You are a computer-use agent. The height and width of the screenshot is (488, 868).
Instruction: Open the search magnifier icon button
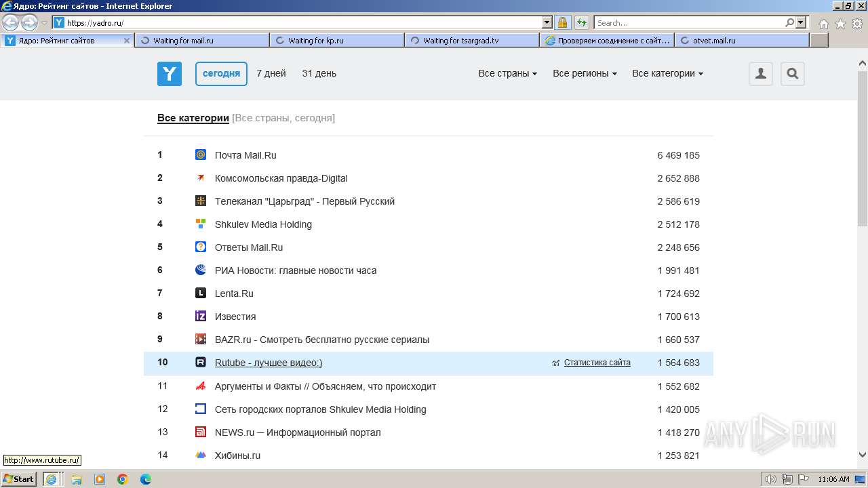click(x=793, y=74)
